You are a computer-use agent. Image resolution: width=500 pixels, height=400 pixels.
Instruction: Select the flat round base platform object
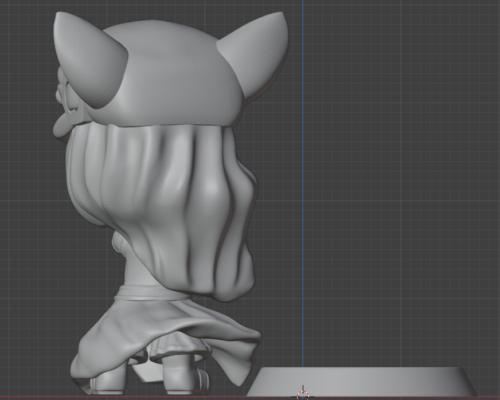point(362,382)
